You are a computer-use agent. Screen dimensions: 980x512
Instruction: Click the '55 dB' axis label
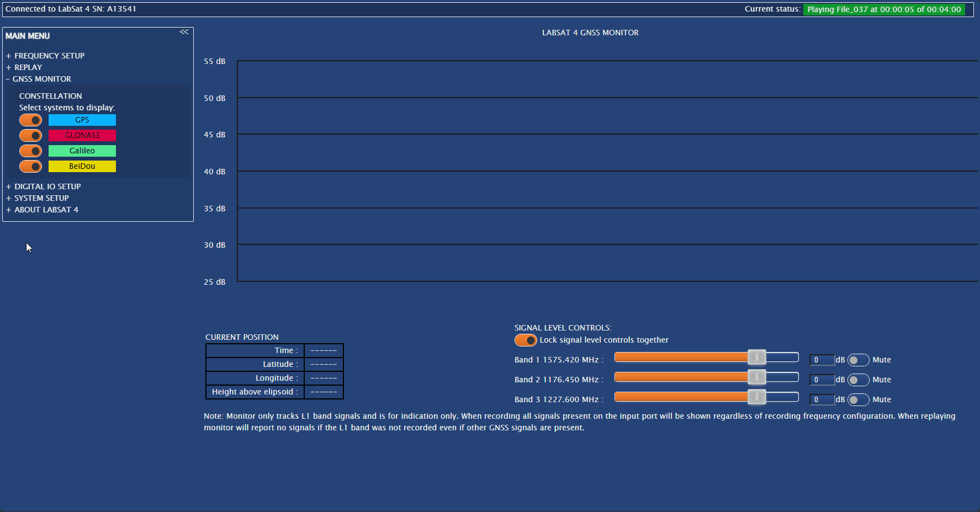point(215,61)
